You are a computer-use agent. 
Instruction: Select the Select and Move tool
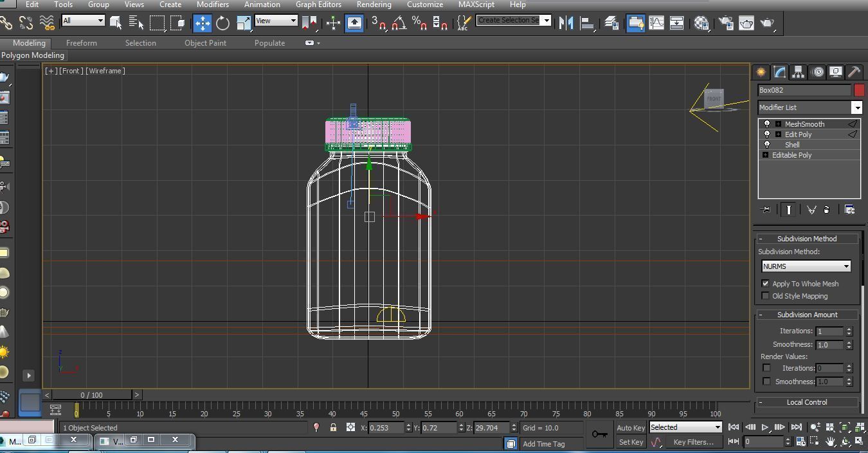[203, 24]
